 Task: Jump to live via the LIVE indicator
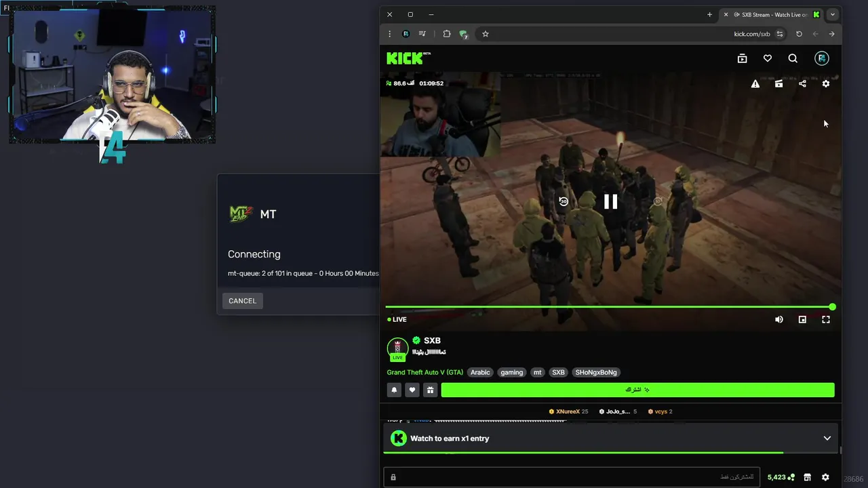tap(397, 319)
